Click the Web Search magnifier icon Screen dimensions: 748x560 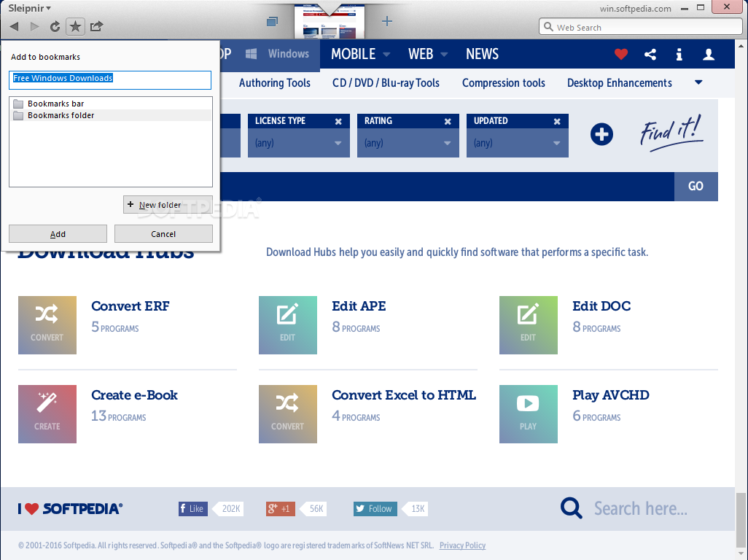pos(548,27)
